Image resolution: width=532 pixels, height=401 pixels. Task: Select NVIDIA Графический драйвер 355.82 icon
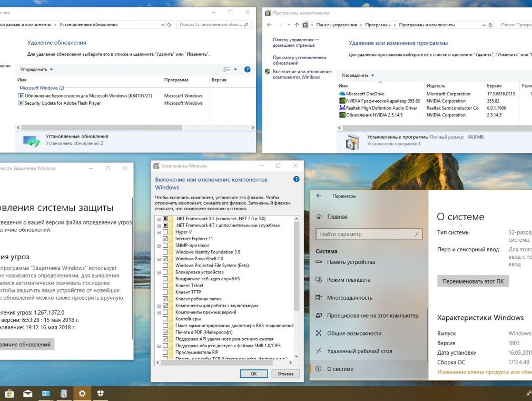(x=342, y=101)
